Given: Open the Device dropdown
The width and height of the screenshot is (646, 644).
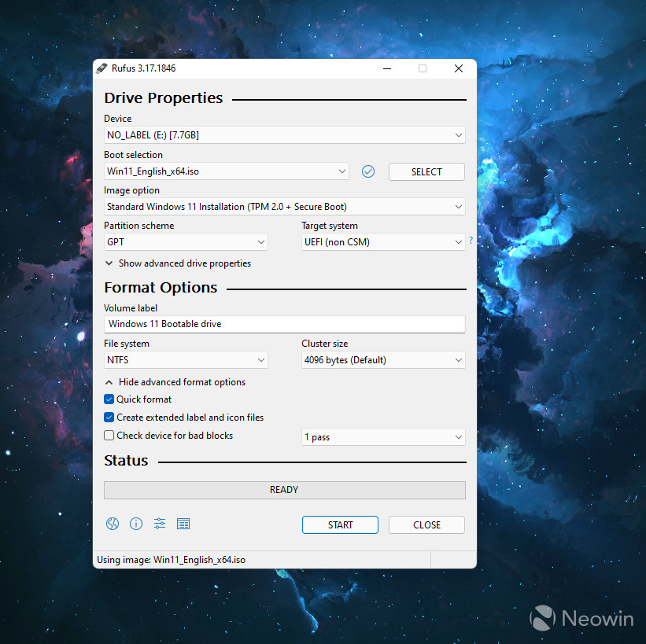Looking at the screenshot, I should point(284,135).
